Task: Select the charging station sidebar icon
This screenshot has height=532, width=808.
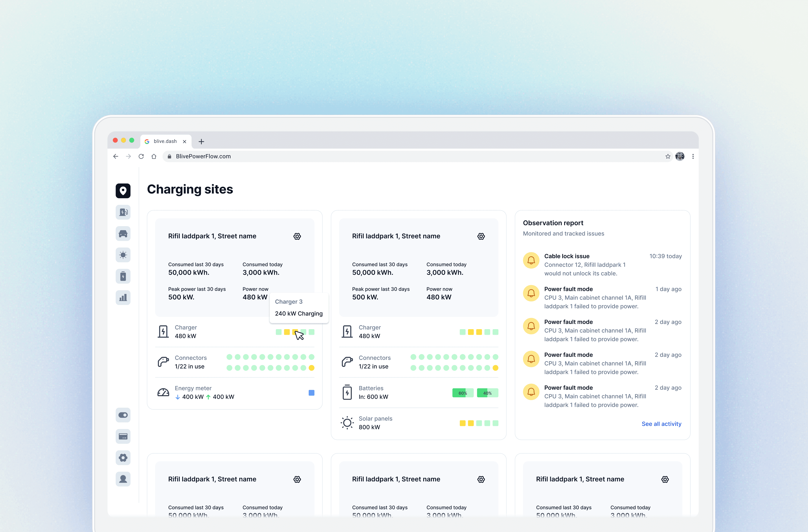Action: pos(123,212)
